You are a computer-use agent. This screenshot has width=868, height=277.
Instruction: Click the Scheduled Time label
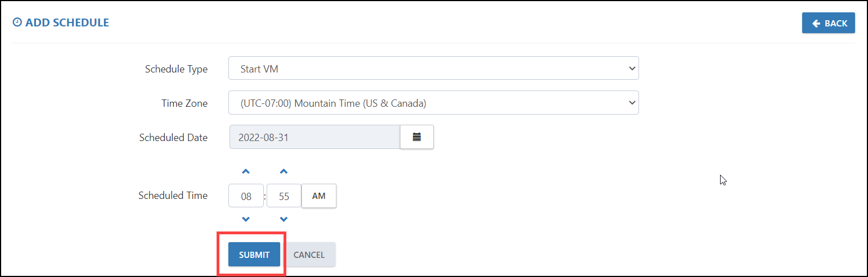173,196
